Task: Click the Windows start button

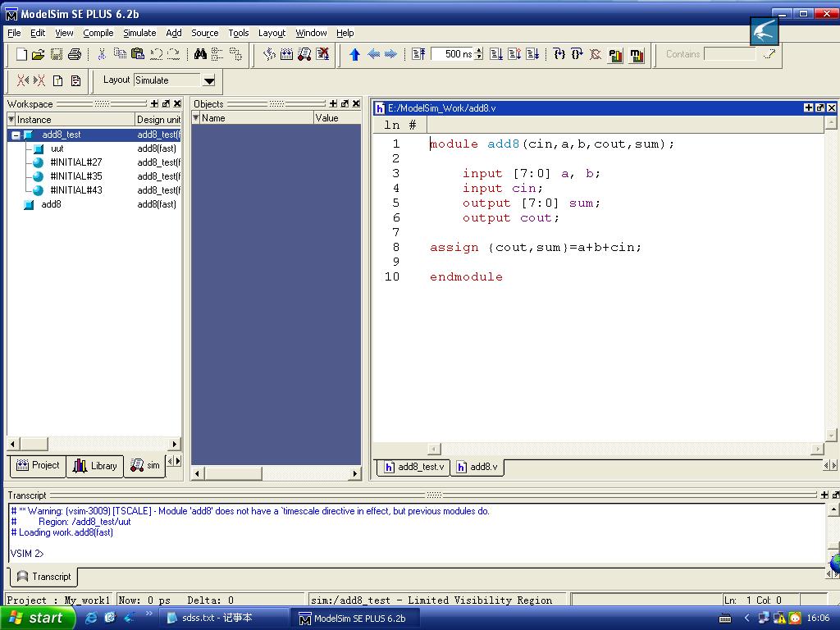Action: pyautogui.click(x=37, y=618)
